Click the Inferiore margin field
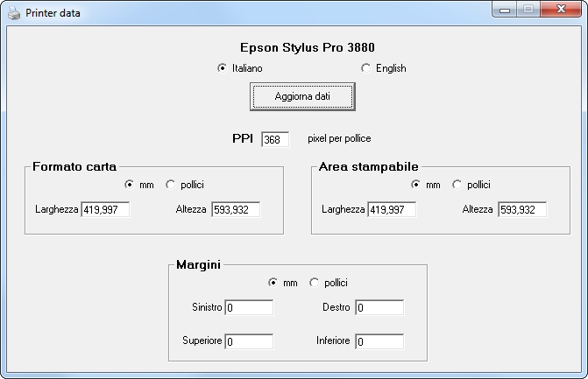 point(379,341)
